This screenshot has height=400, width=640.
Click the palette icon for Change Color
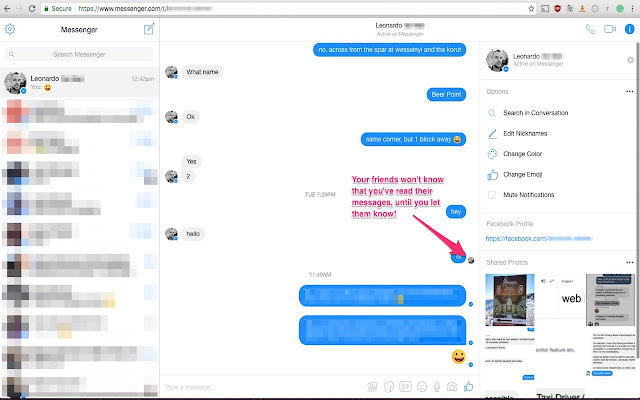coord(492,154)
